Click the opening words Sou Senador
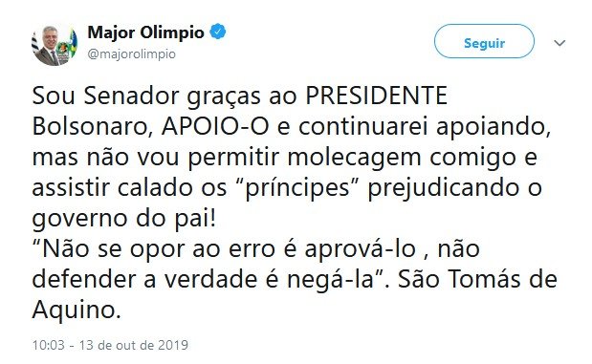 click(105, 96)
